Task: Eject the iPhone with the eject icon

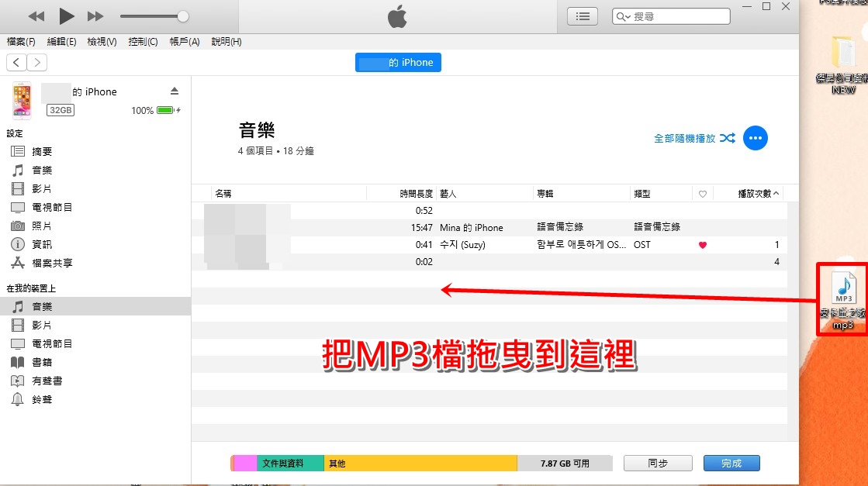Action: click(x=175, y=91)
